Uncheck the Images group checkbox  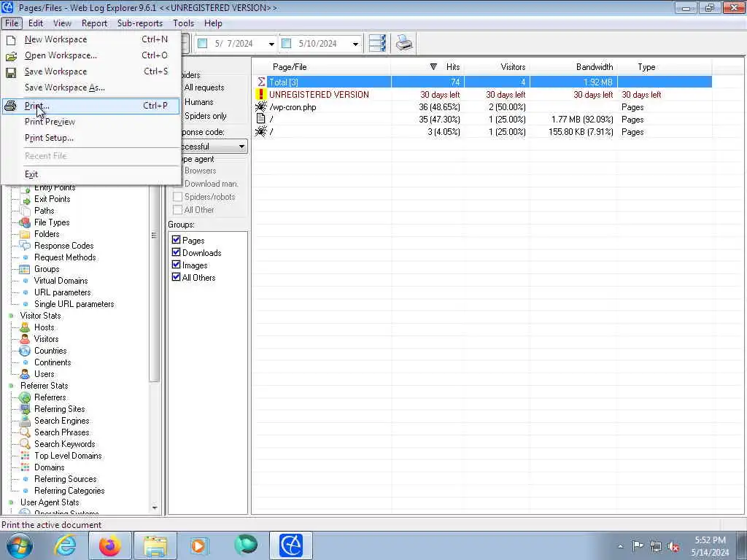tap(177, 264)
